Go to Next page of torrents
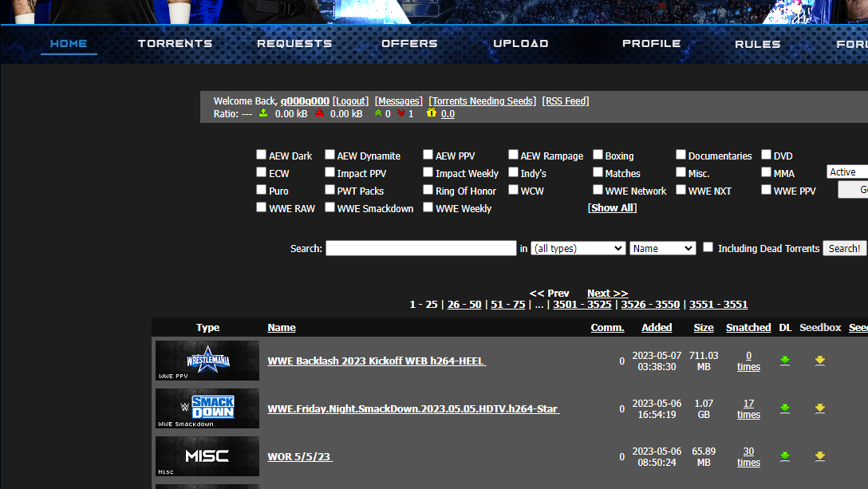868x489 pixels. tap(608, 293)
